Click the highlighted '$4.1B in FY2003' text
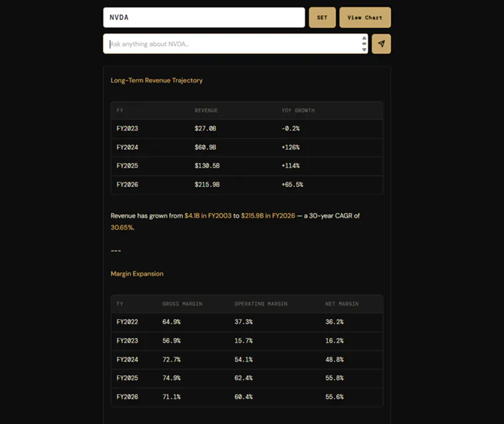This screenshot has width=504, height=424. tap(208, 216)
